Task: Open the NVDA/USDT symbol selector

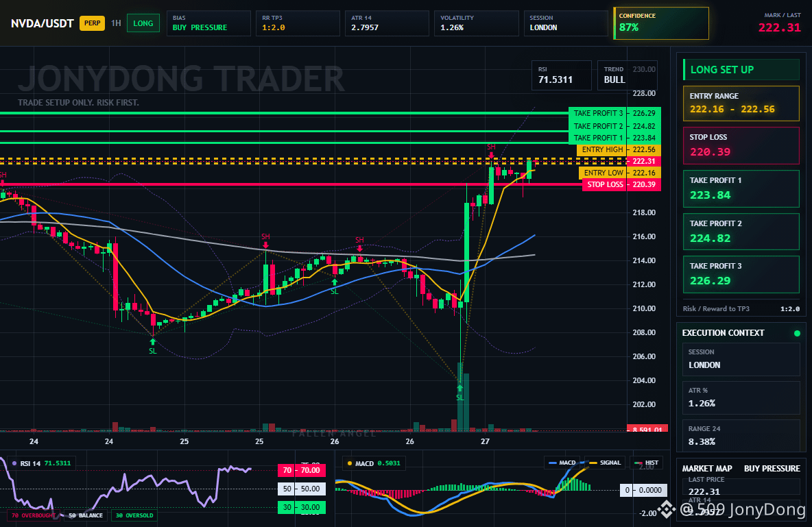Action: pyautogui.click(x=42, y=23)
